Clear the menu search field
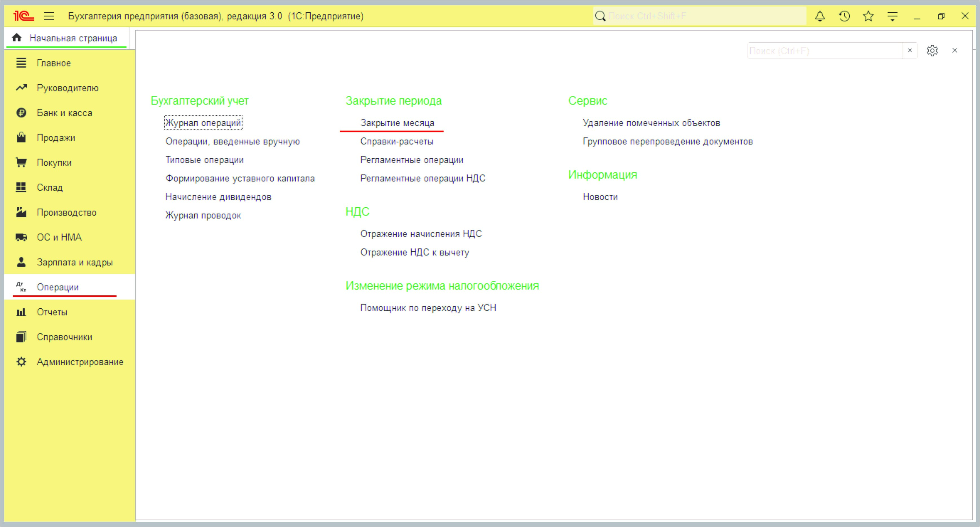 point(910,50)
